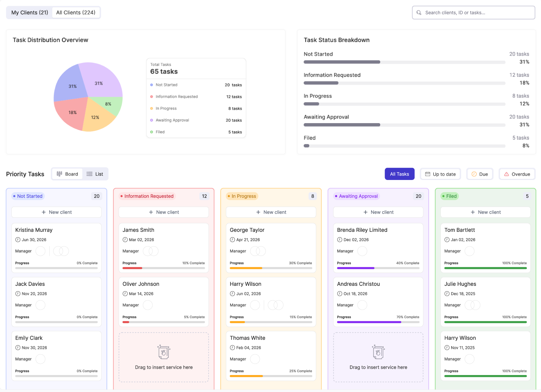
Task: Add New client under Filed column
Action: click(485, 212)
